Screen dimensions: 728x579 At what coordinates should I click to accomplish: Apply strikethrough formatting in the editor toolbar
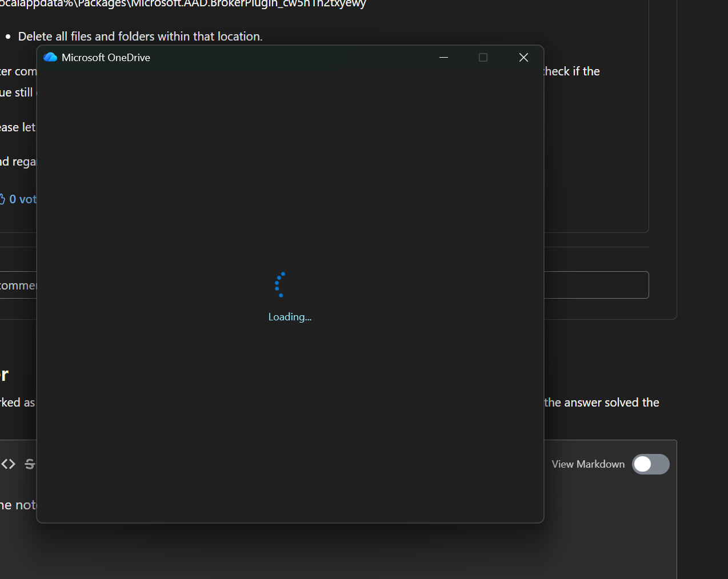tap(30, 464)
